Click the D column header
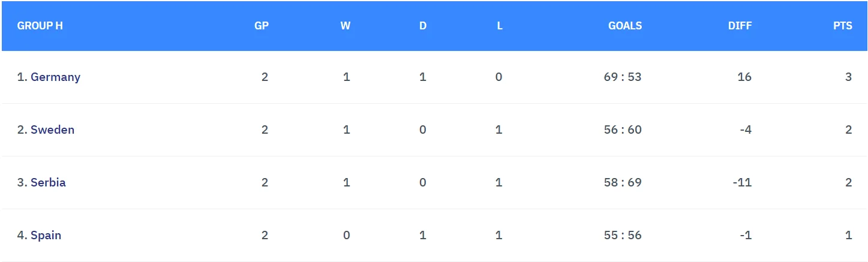 423,26
